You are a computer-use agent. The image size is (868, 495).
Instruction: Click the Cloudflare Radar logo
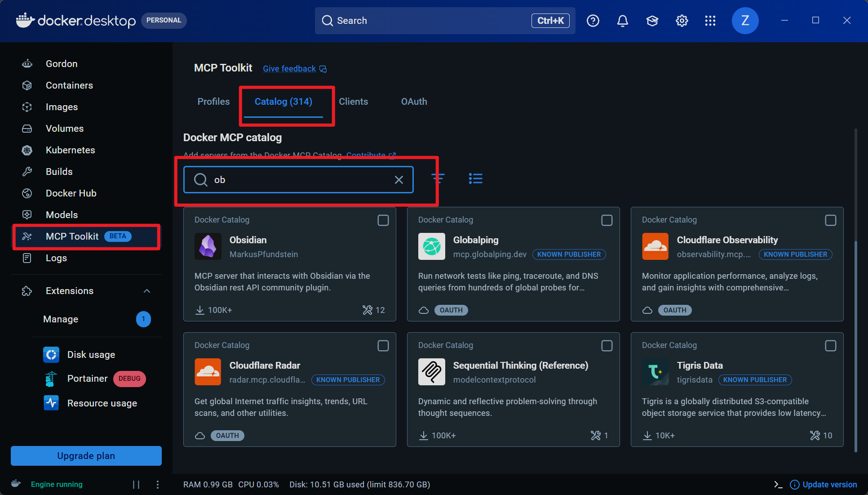coord(208,372)
